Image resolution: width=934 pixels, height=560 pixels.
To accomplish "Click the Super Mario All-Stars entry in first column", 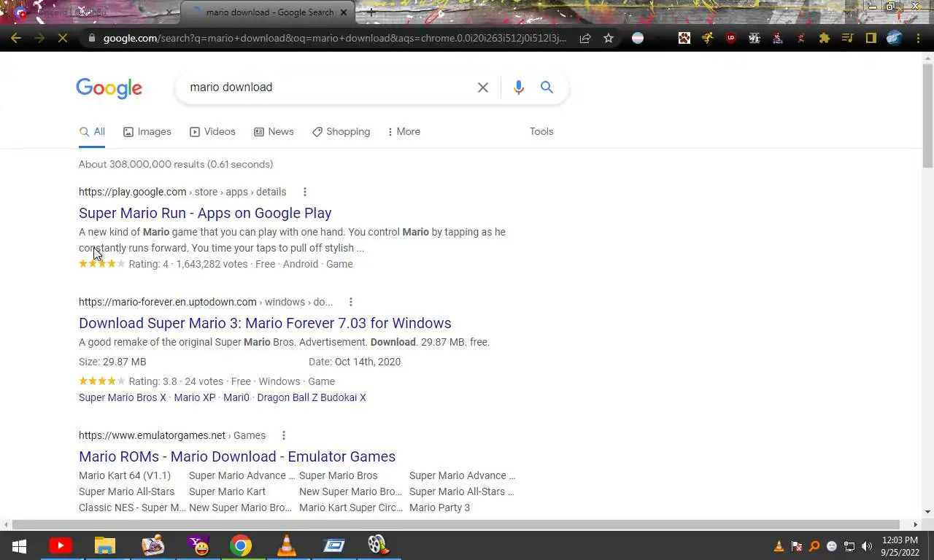I will click(127, 491).
